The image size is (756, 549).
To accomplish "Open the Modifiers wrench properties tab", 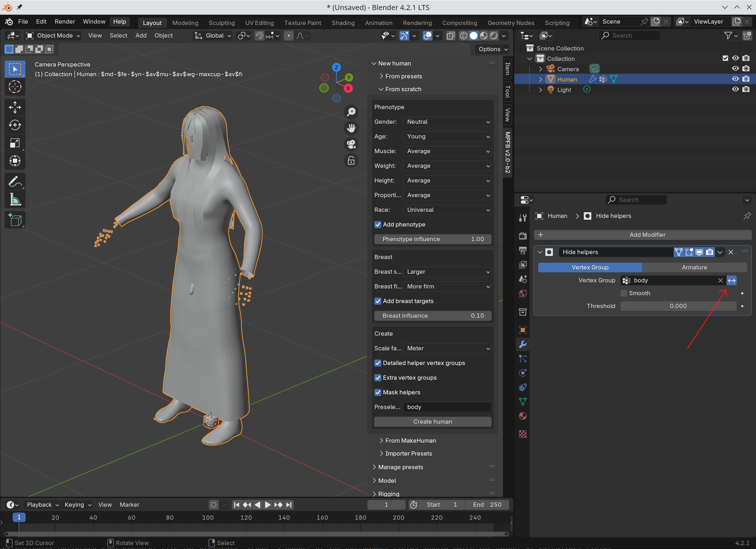I will click(x=522, y=344).
